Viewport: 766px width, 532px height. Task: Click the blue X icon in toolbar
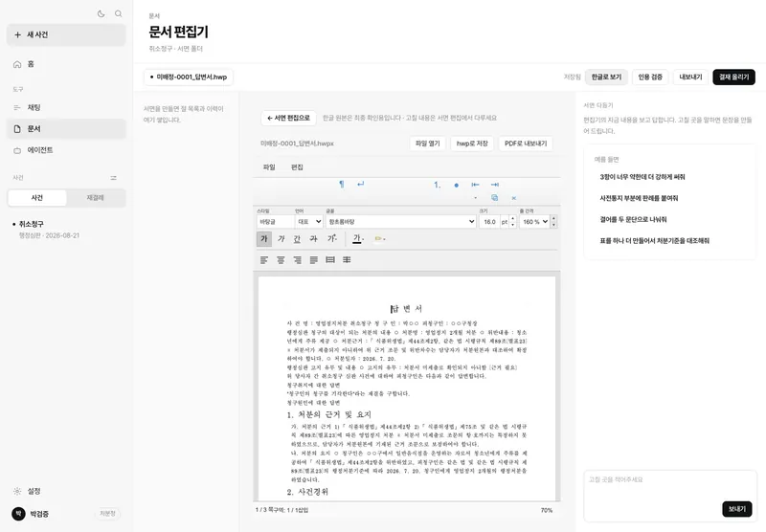pos(514,198)
